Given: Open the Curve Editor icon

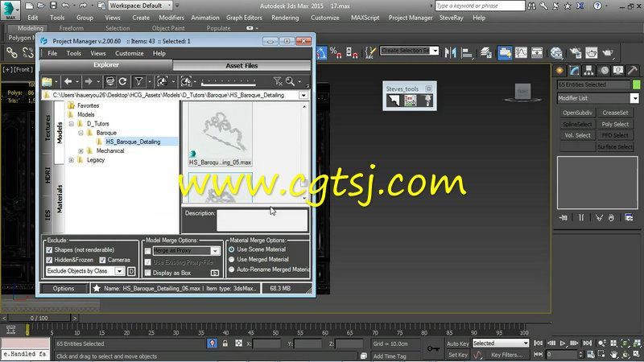Looking at the screenshot, I should pos(521,52).
